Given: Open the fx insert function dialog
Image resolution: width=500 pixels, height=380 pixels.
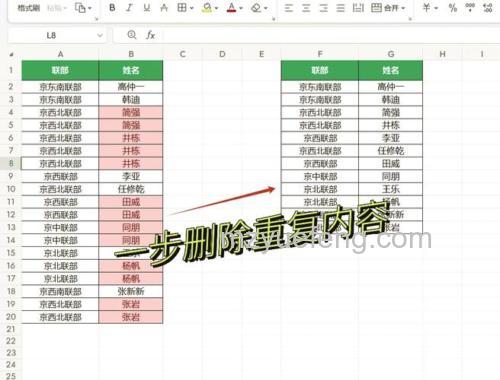Looking at the screenshot, I should [150, 35].
